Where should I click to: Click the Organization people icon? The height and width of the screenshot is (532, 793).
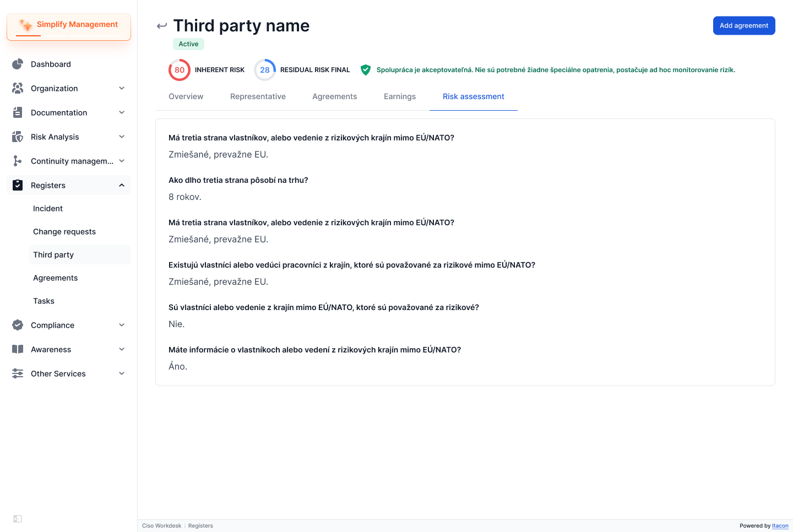pyautogui.click(x=18, y=88)
